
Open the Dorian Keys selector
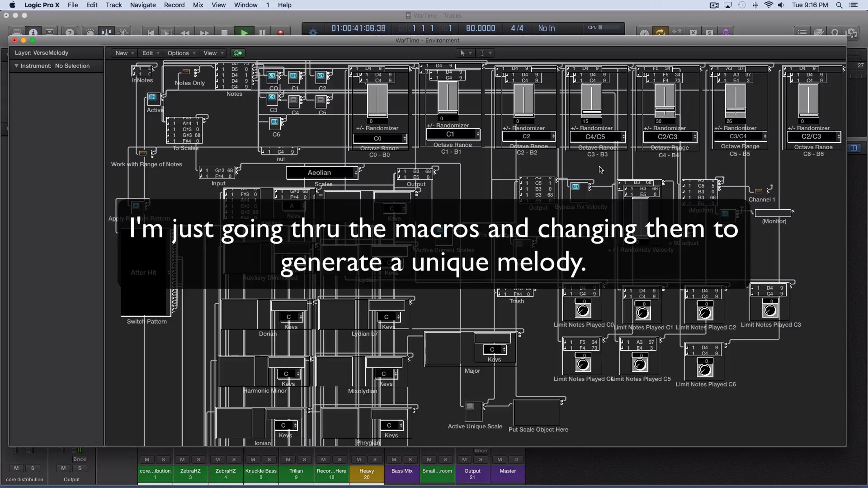pos(291,317)
